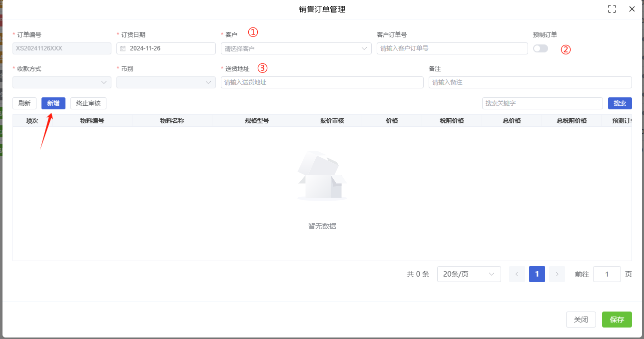Toggle the 预制订单 switch
Screen dimensions: 644x339
[541, 48]
